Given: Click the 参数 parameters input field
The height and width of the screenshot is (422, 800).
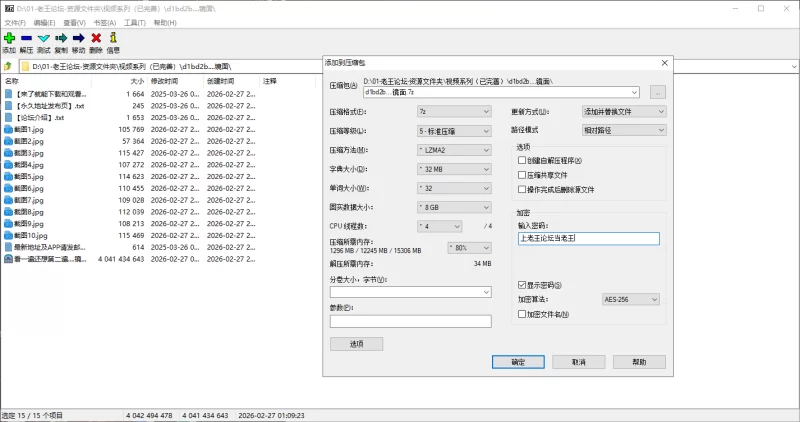Looking at the screenshot, I should pyautogui.click(x=411, y=321).
